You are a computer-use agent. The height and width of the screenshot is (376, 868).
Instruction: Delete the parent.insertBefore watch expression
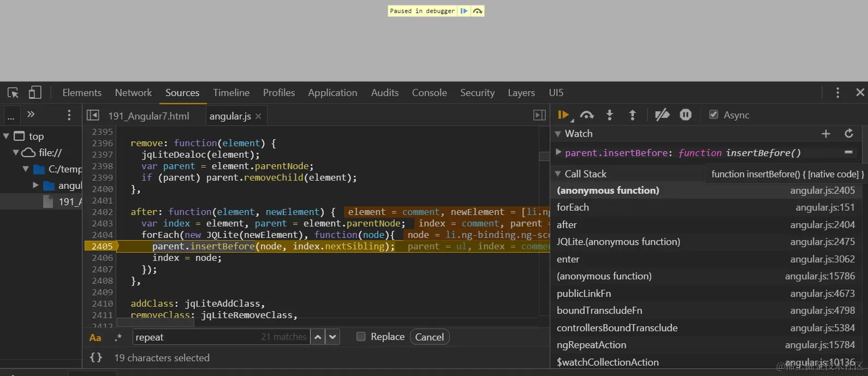tap(848, 152)
